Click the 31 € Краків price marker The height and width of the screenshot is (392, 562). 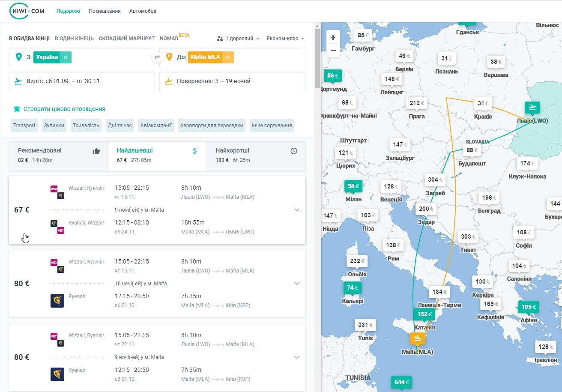point(483,104)
